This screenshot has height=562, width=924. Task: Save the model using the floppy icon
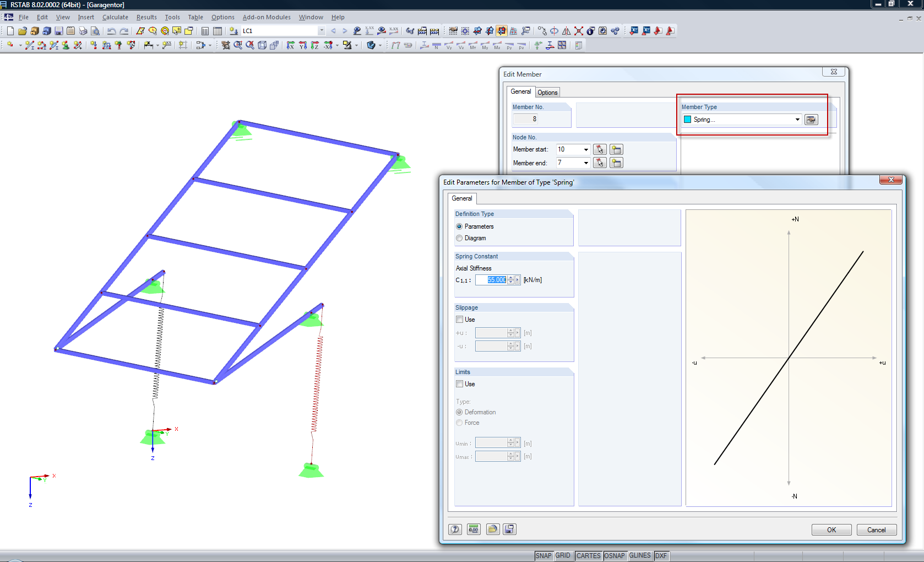point(58,31)
